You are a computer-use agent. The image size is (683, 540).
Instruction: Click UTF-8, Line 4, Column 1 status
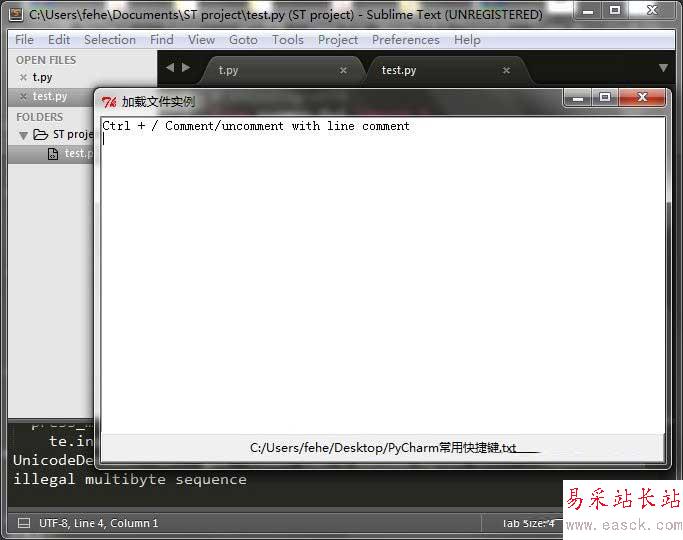[98, 523]
